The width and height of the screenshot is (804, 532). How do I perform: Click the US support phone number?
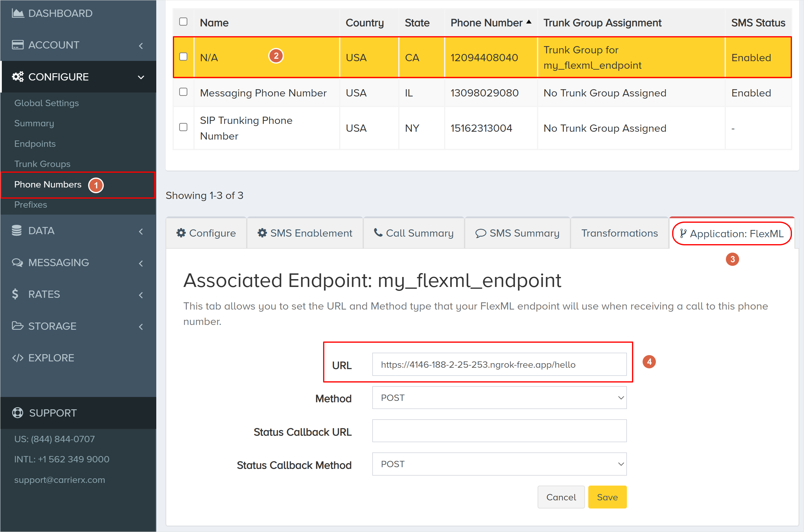tap(54, 439)
